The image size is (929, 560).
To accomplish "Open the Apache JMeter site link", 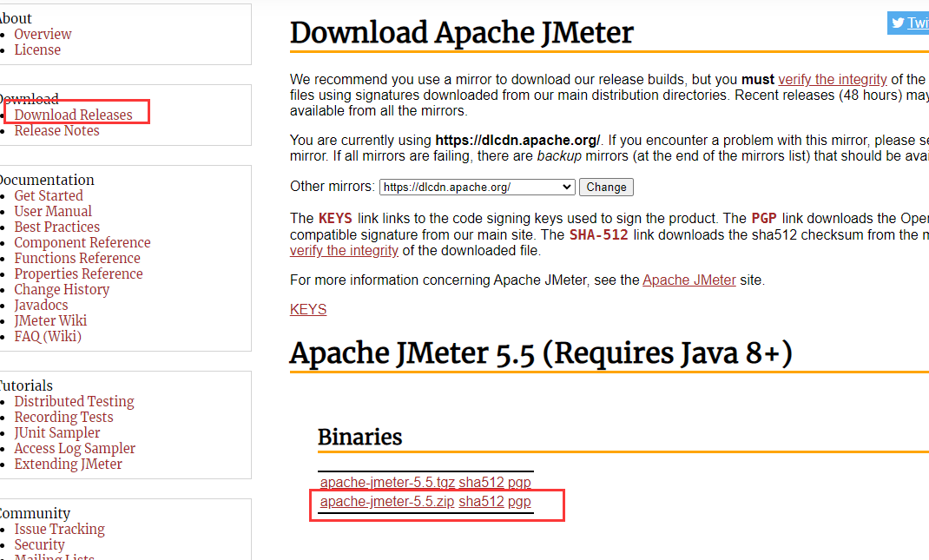I will [689, 280].
